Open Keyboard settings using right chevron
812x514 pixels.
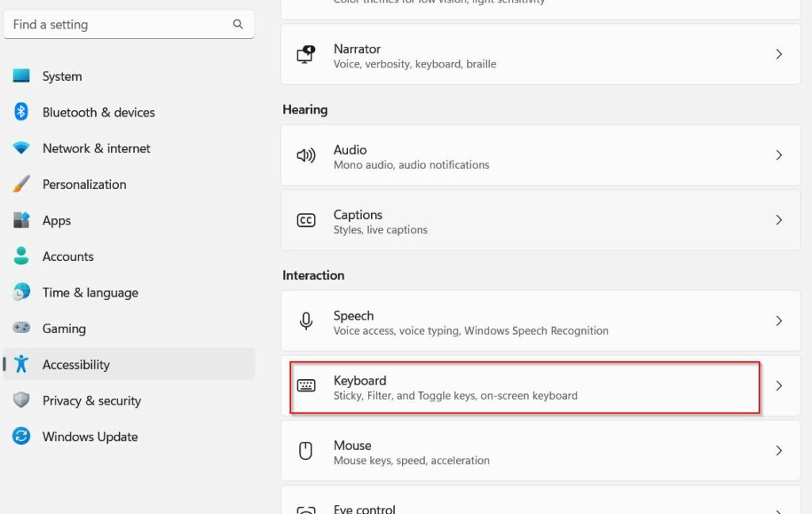tap(779, 386)
